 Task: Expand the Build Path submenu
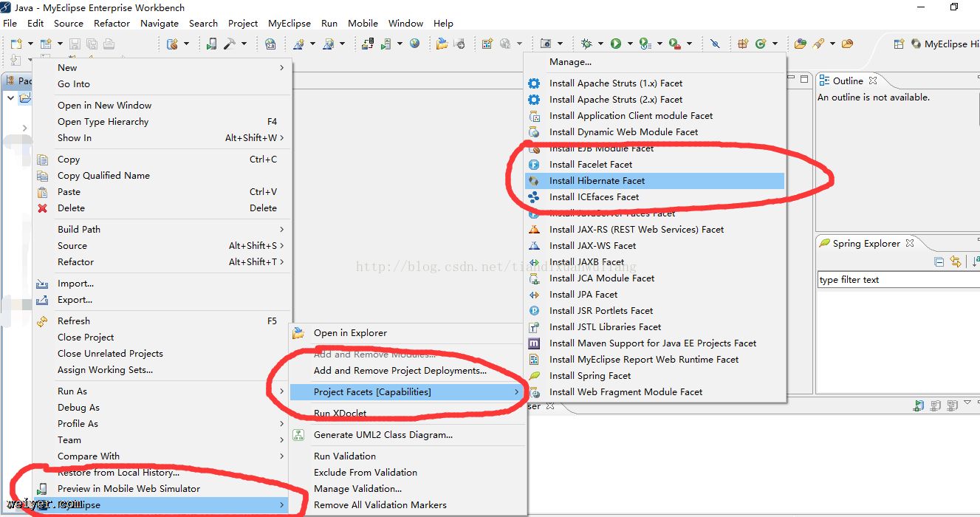point(162,230)
